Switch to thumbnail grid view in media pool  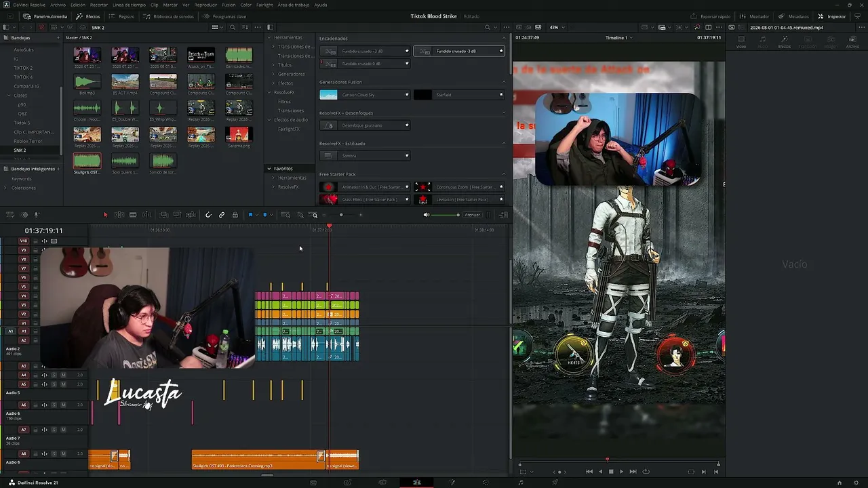point(215,28)
